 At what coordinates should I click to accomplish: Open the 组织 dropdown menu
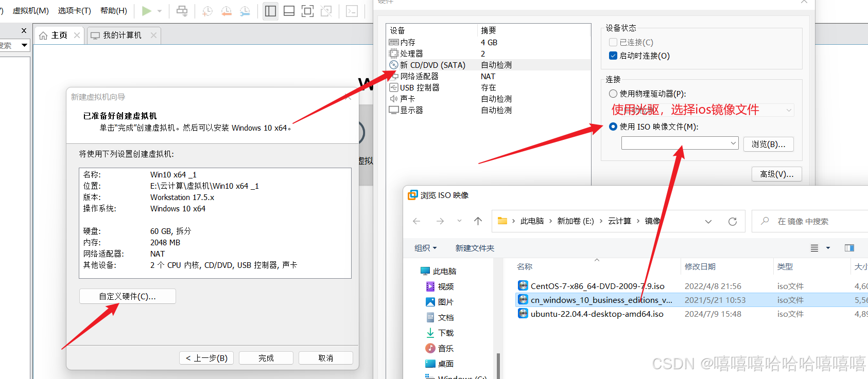425,248
